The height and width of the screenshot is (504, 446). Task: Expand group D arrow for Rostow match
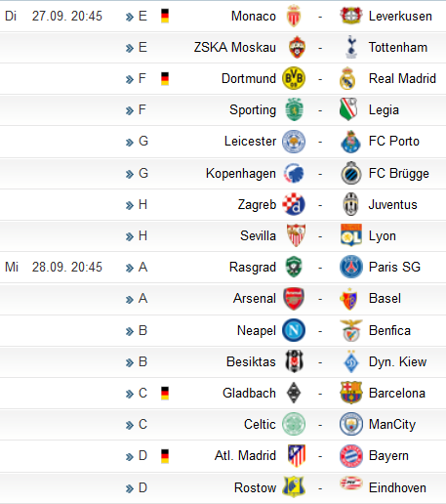click(x=130, y=488)
